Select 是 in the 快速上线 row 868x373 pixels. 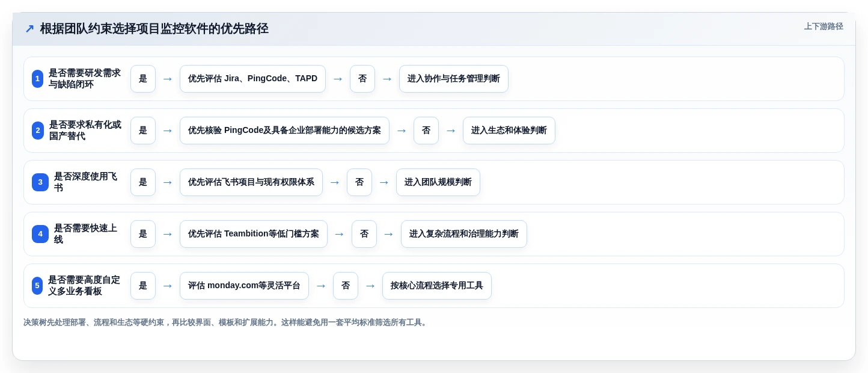[143, 234]
